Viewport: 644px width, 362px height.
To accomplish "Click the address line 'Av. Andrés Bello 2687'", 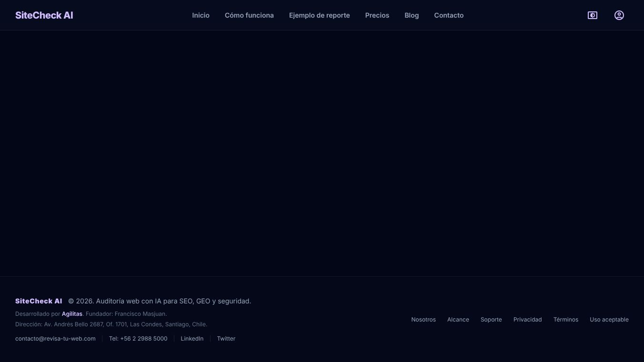I will click(74, 324).
